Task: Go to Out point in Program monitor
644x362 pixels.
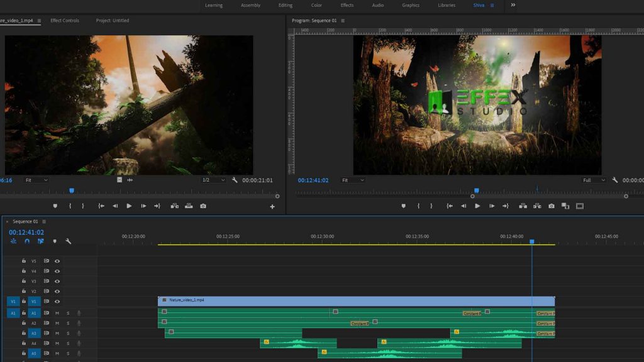Action: click(506, 206)
